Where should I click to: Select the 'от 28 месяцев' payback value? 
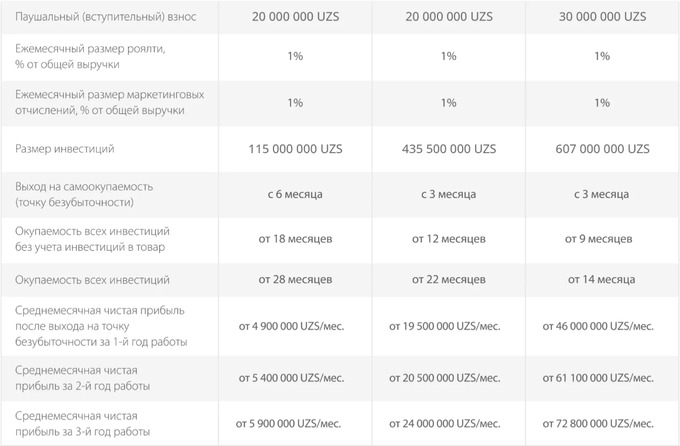(295, 279)
